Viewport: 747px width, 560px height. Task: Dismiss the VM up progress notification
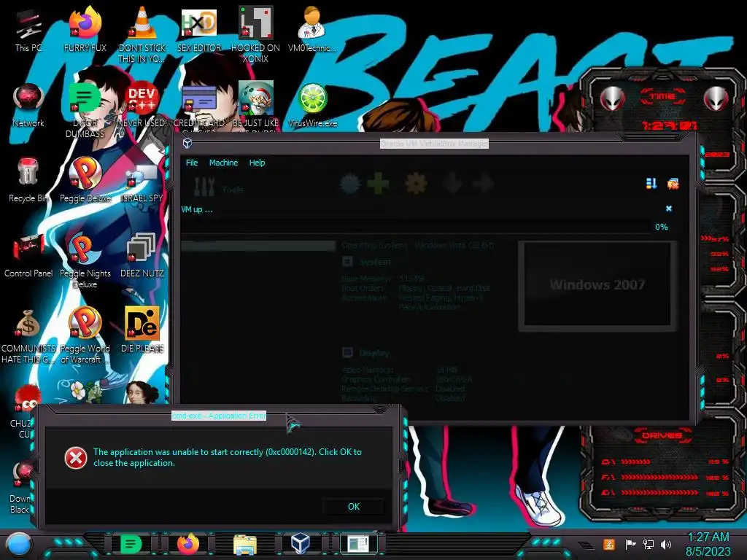click(x=669, y=209)
